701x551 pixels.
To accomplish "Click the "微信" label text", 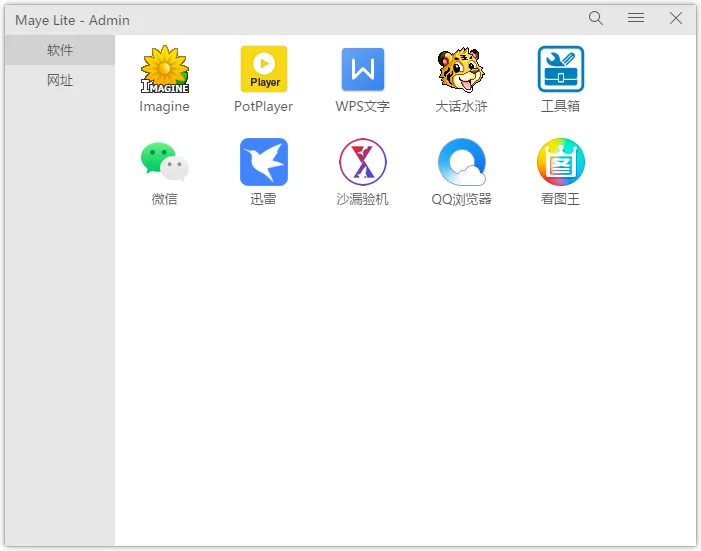I will (x=165, y=199).
